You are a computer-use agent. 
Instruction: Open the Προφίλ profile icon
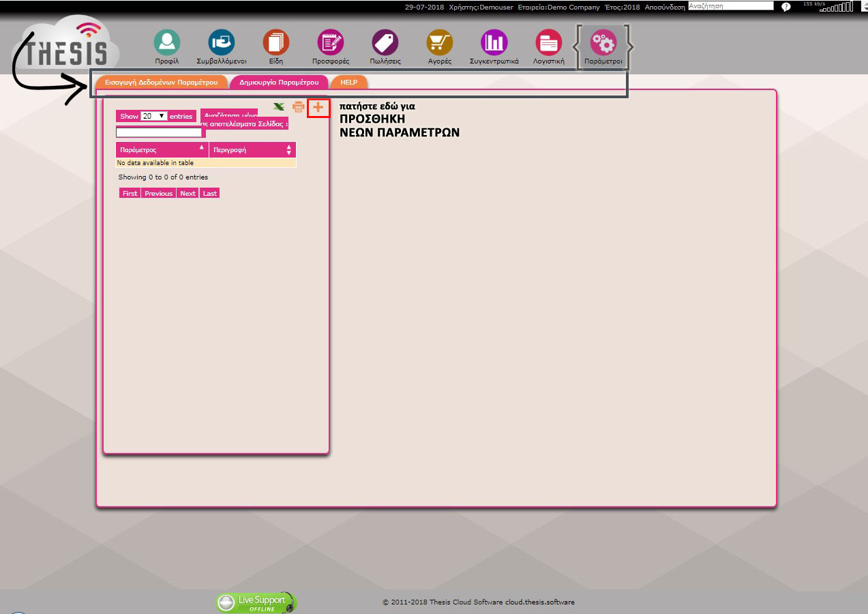[x=166, y=43]
